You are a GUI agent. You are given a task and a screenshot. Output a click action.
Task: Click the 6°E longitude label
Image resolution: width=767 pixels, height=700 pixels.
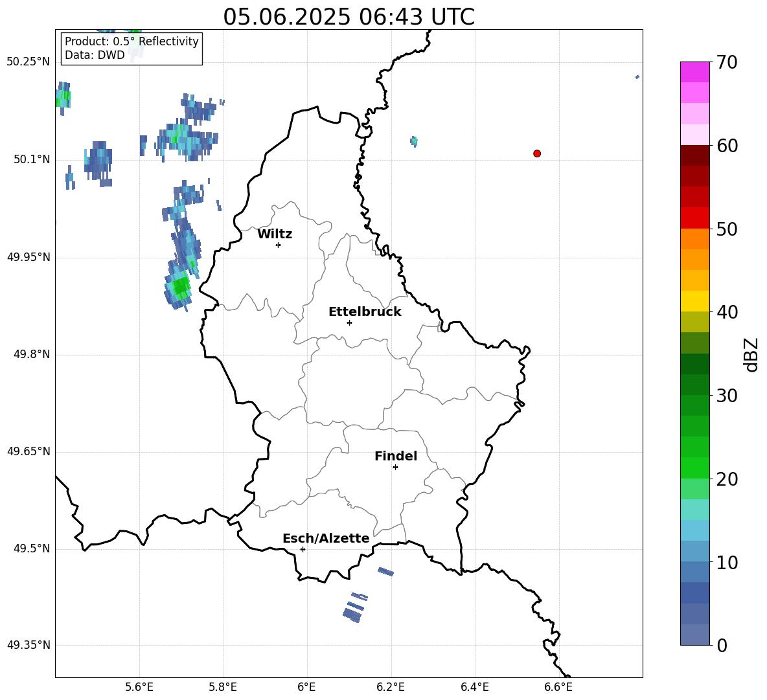coord(306,687)
